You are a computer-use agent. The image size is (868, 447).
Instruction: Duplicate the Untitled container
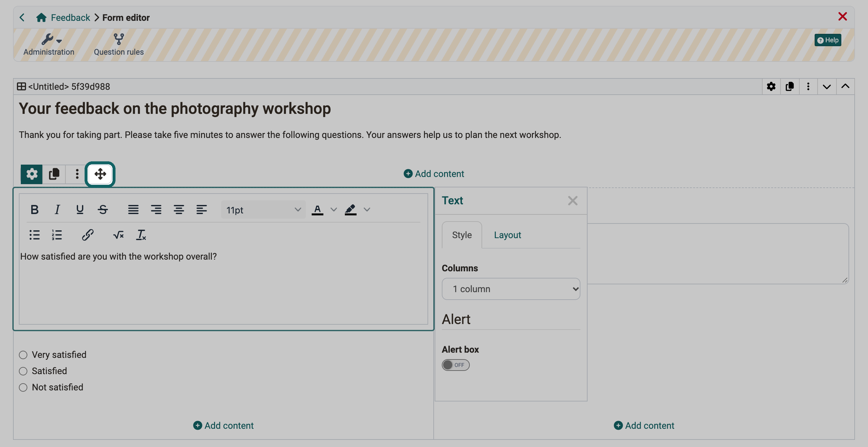790,87
